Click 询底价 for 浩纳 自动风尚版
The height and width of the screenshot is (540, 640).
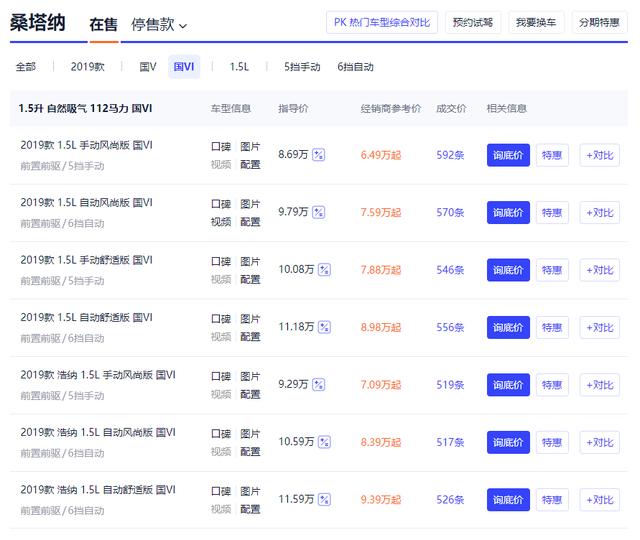[508, 442]
